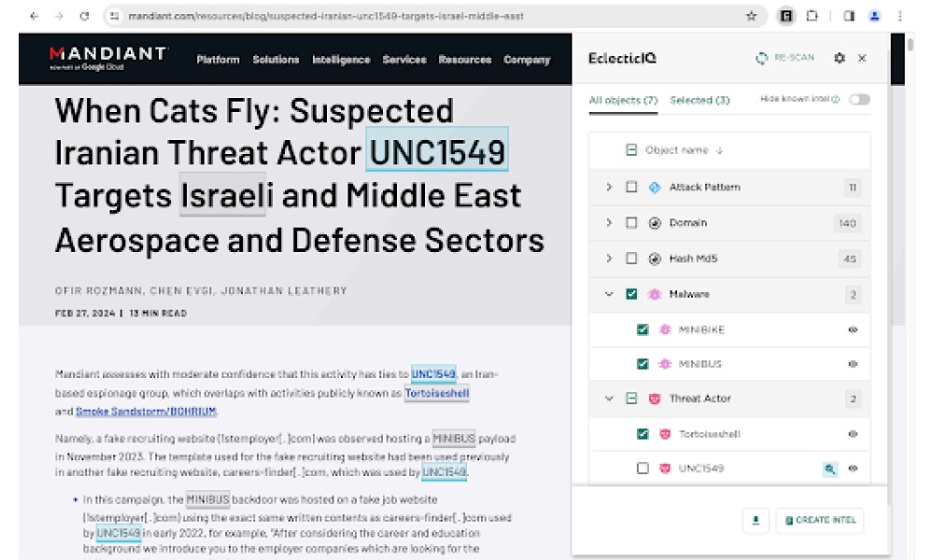Click the Threat Actor group icon
The image size is (934, 560).
(x=654, y=399)
